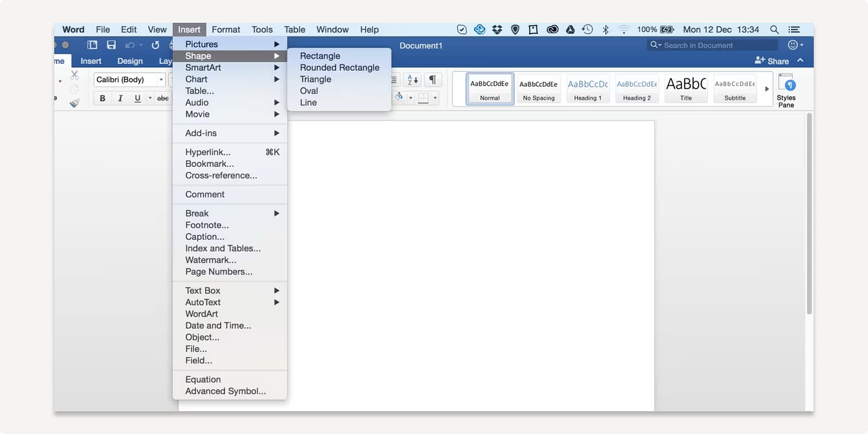Image resolution: width=868 pixels, height=434 pixels.
Task: Click the sidebar layout icon in title bar
Action: pos(92,45)
